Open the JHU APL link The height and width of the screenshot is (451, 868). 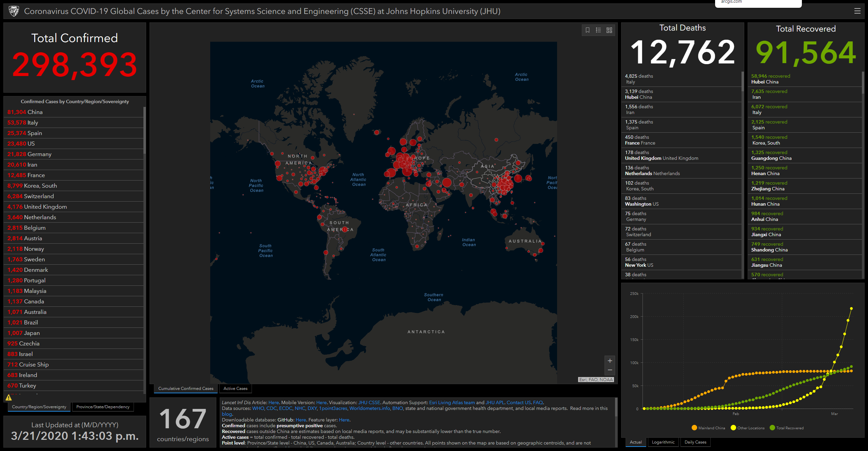[495, 402]
